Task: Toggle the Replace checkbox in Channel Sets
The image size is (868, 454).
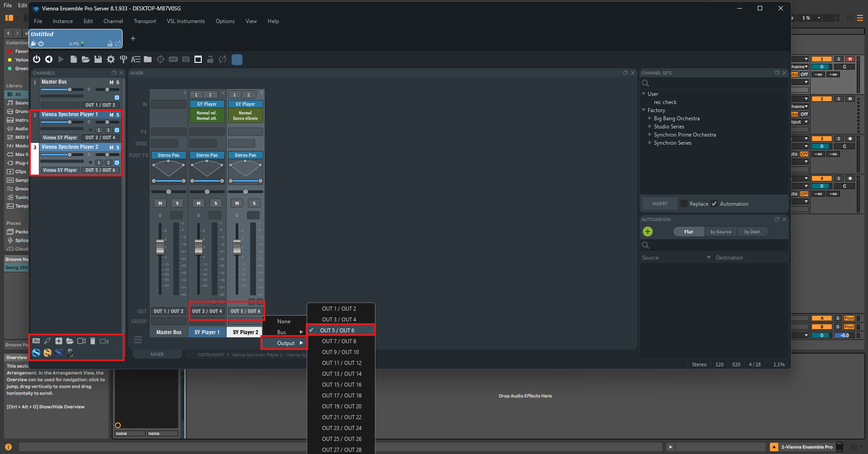Action: point(684,204)
